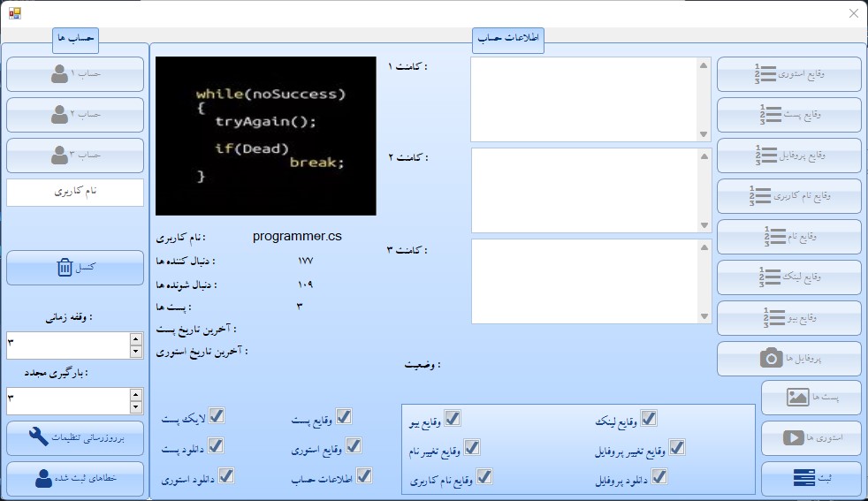Screen dimensions: 868x501
Task: Click numbered list icon for وقایع نام
Action: (774, 237)
